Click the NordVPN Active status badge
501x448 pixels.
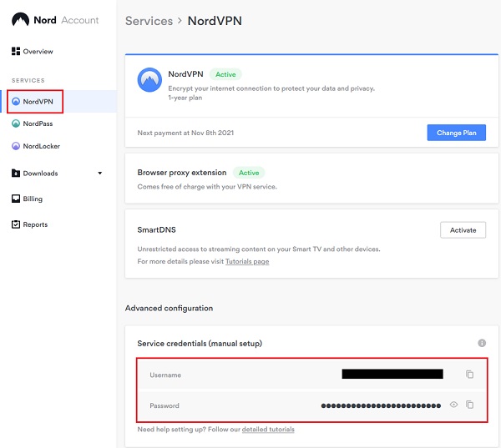point(225,74)
